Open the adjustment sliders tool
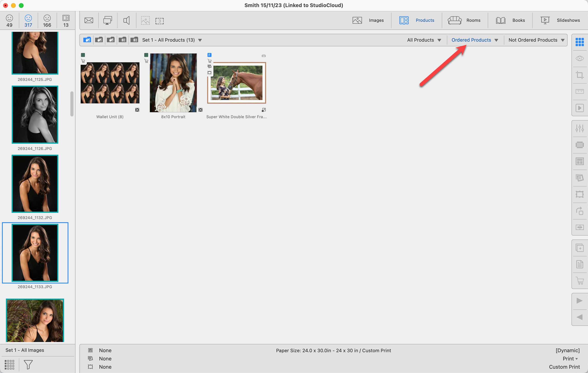 pos(579,128)
